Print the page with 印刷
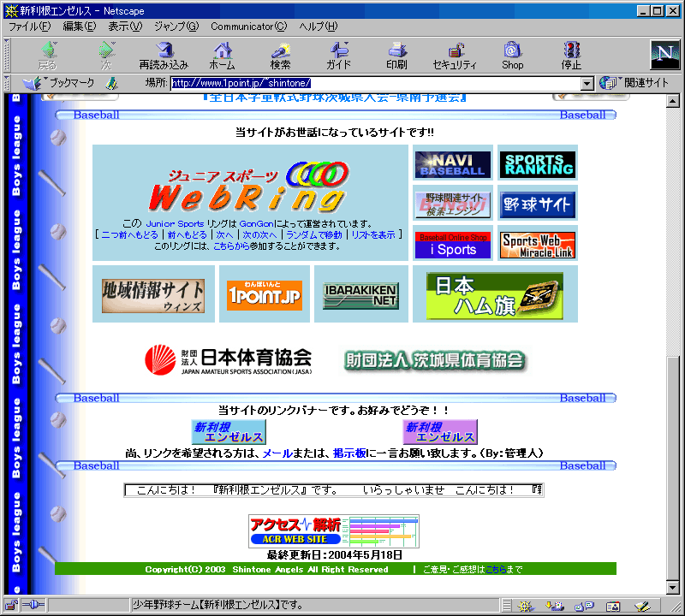 pos(396,56)
